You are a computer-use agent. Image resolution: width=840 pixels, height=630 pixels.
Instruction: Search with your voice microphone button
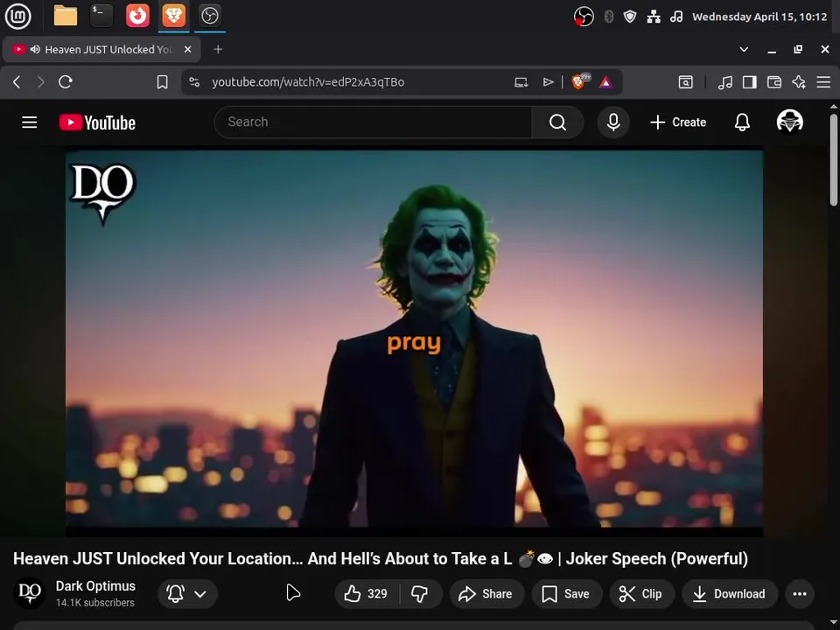[613, 122]
